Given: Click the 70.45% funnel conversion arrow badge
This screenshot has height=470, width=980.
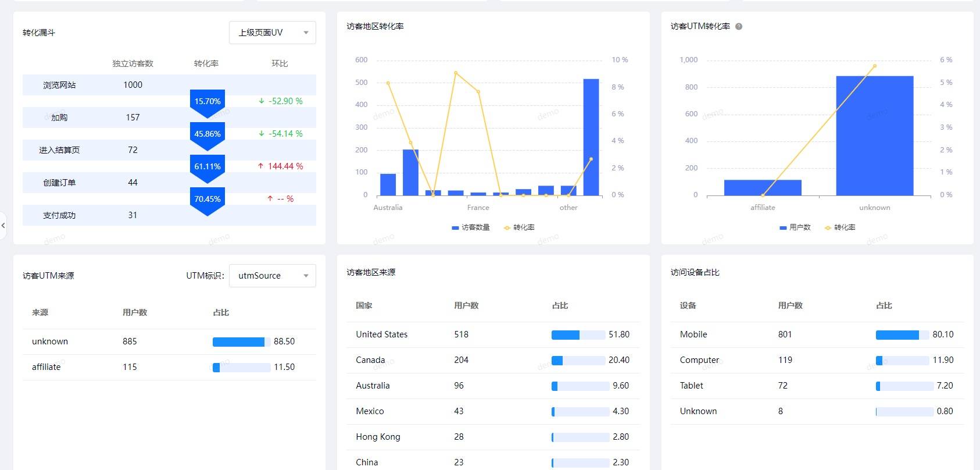Looking at the screenshot, I should (208, 200).
